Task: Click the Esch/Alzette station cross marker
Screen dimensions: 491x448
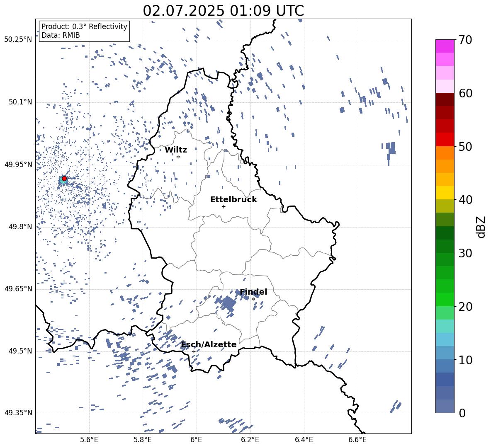Action: coord(194,351)
